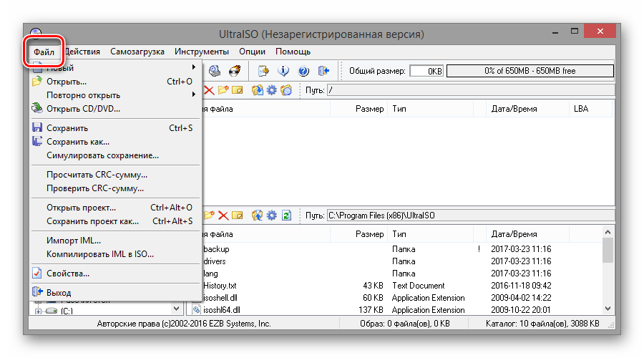
Task: Click the mount to virtual drive toolbar icon
Action: pyautogui.click(x=214, y=71)
